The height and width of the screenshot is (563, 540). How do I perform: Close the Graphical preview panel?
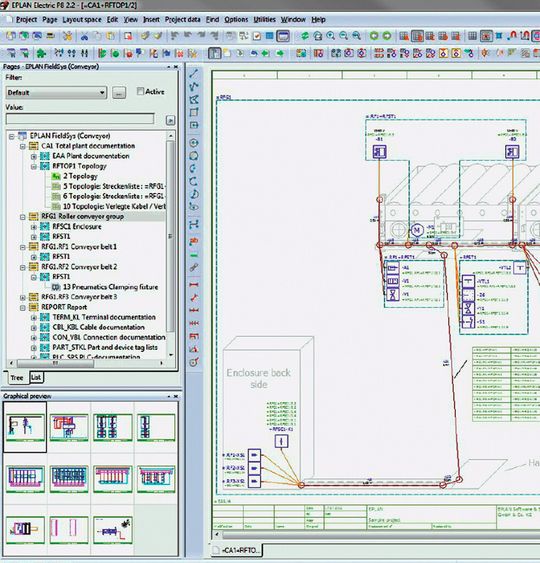pos(176,396)
